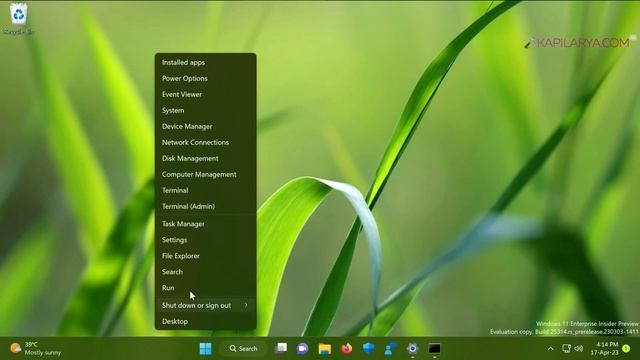Image resolution: width=640 pixels, height=360 pixels.
Task: Open the blue shield taskbar app
Action: click(369, 349)
